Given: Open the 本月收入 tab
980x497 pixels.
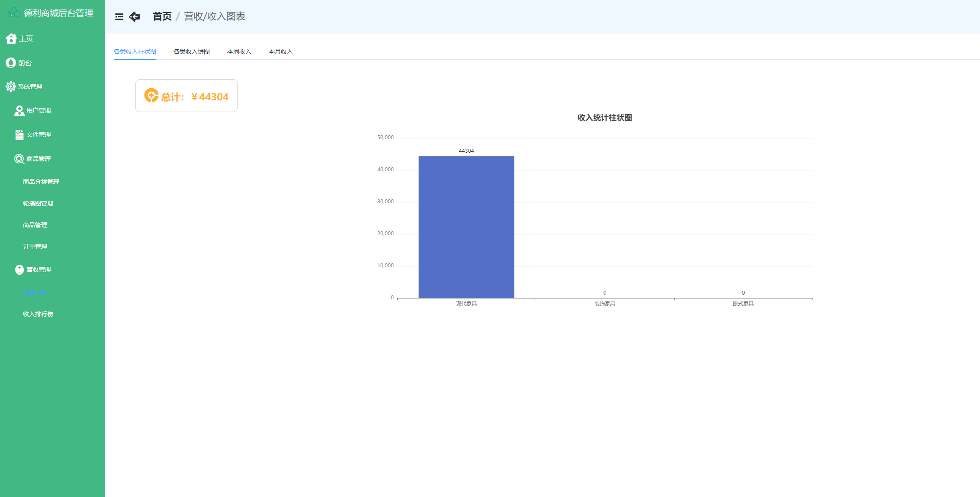Looking at the screenshot, I should (281, 51).
